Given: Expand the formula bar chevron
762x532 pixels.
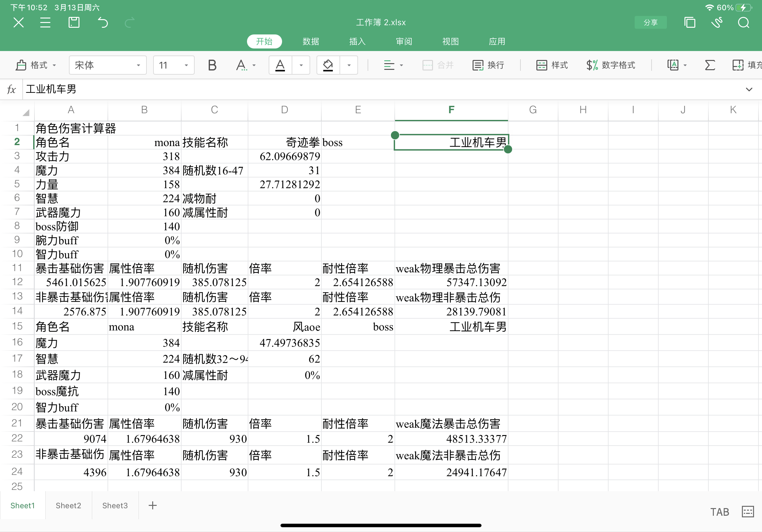Looking at the screenshot, I should click(749, 89).
